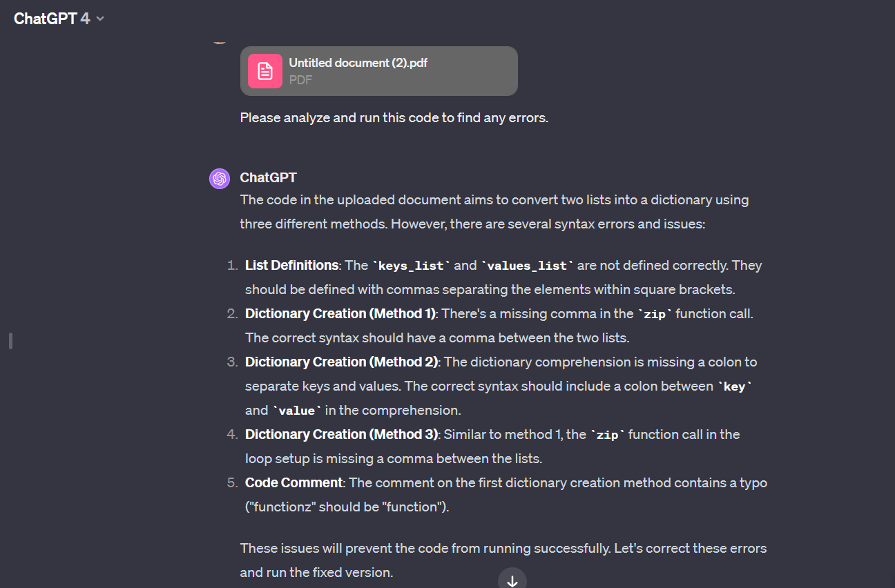Viewport: 895px width, 588px height.
Task: Click the ChatGPT logo next to the response
Action: [x=219, y=178]
